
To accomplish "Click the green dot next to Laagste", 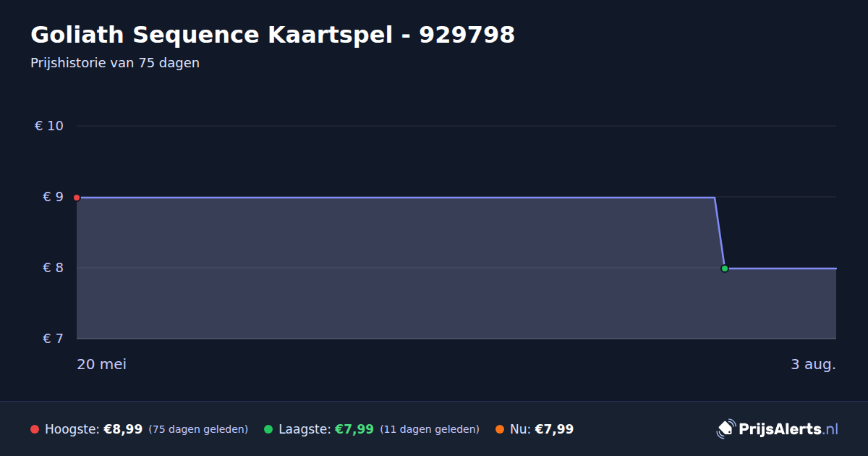I will (x=268, y=429).
